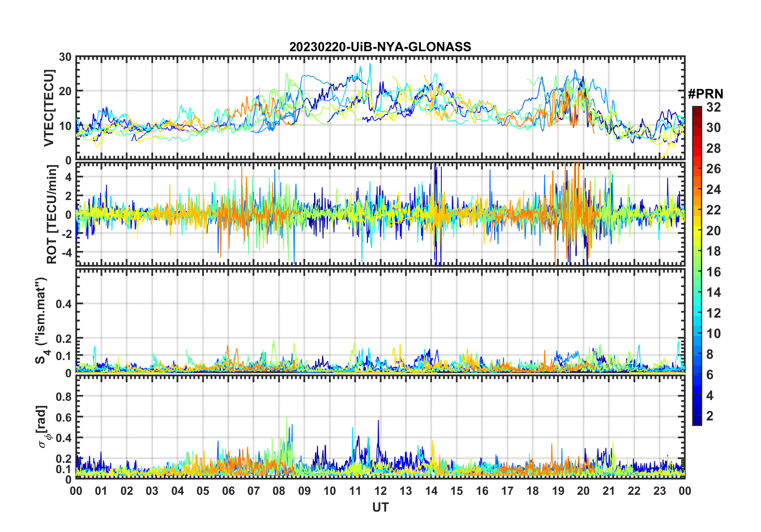Click the x-axis tick label 18
This screenshot has height=532, width=761.
pyautogui.click(x=533, y=491)
